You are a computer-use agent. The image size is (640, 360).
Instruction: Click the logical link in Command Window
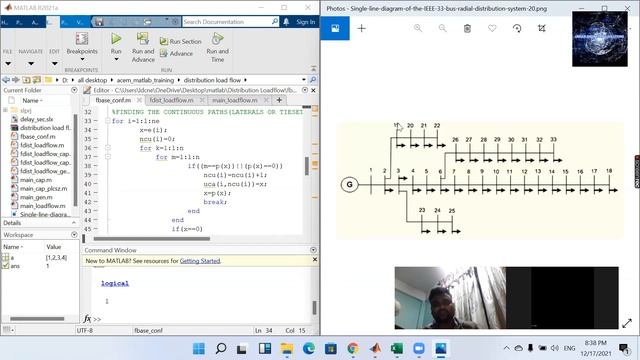pos(115,283)
